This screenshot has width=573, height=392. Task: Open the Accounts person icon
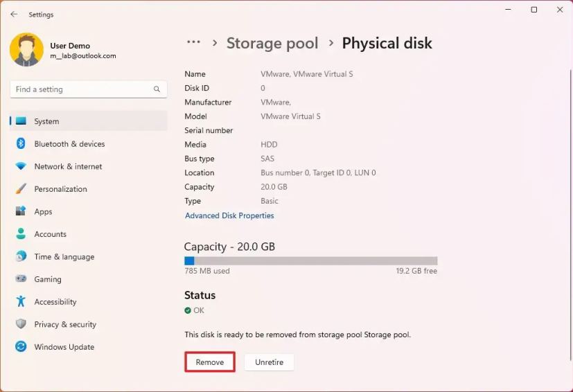click(21, 234)
